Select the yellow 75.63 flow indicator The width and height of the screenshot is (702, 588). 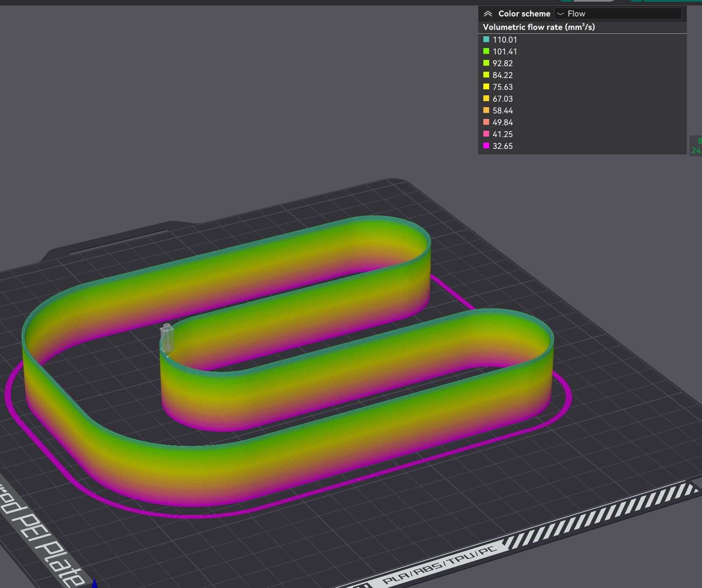coord(486,87)
